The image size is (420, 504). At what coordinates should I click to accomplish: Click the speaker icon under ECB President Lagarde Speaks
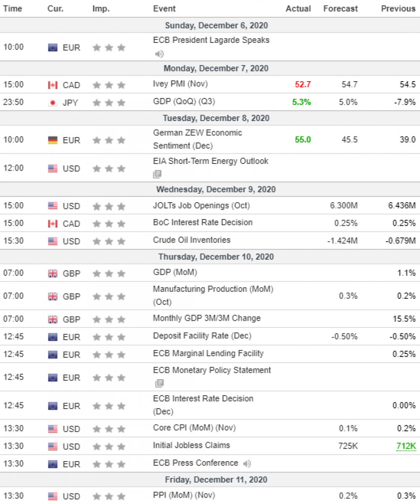click(x=159, y=54)
